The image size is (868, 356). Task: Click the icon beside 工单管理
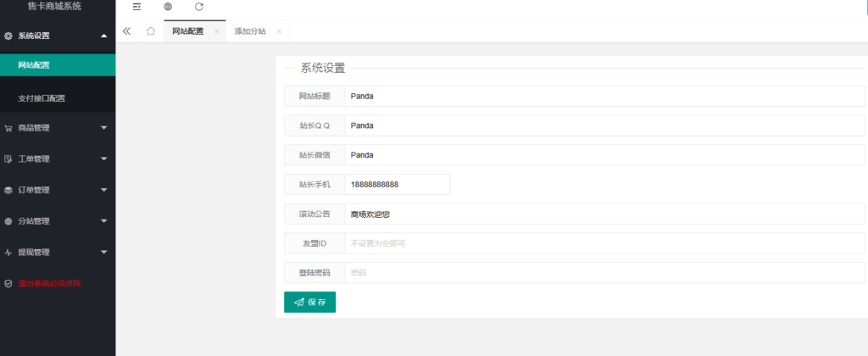point(8,159)
